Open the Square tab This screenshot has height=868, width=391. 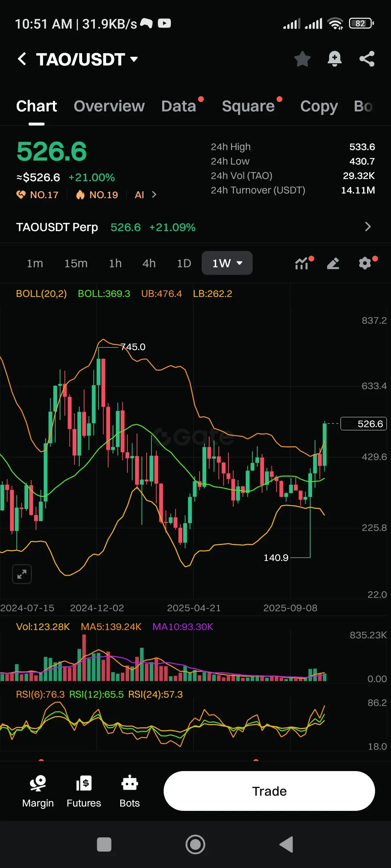coord(248,106)
